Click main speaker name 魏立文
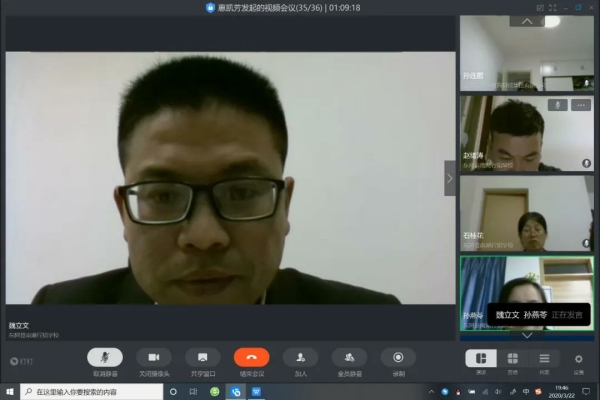Screen dimensions: 600x400 (19, 325)
